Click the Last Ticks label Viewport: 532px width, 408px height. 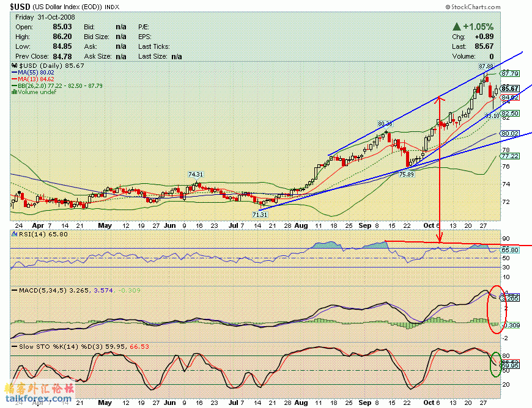click(x=153, y=46)
